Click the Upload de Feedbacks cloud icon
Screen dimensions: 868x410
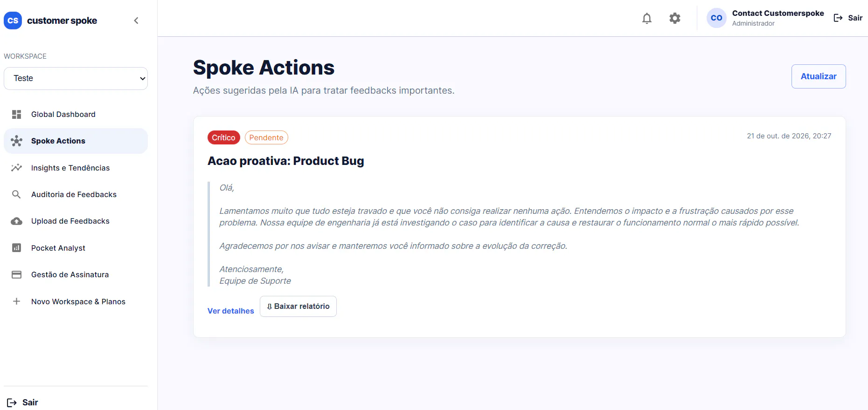17,221
